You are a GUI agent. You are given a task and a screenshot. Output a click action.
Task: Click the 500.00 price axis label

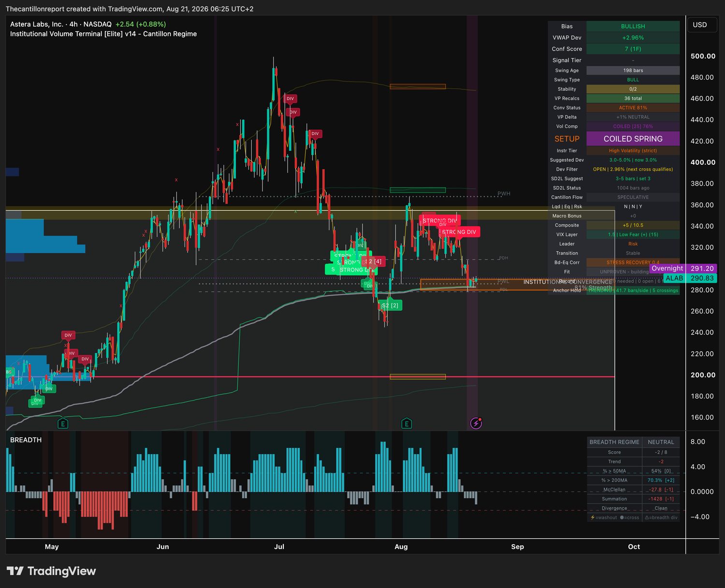pos(703,56)
